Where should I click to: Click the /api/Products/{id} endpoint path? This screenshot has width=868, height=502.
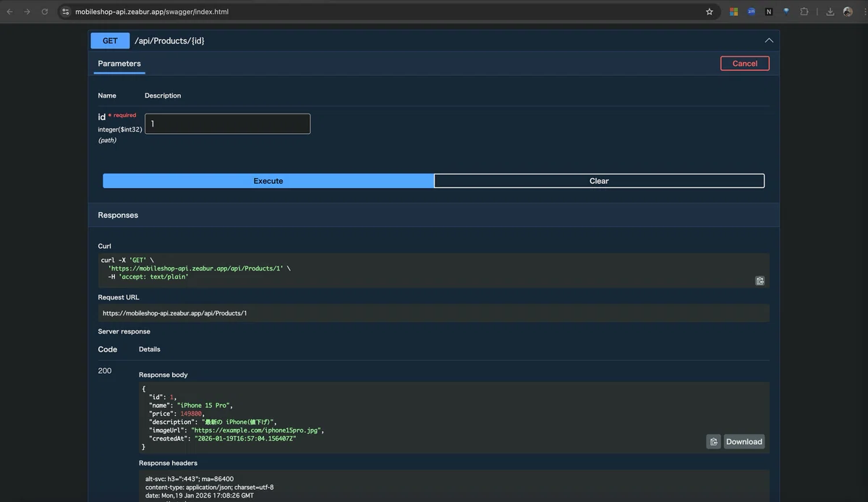coord(169,41)
